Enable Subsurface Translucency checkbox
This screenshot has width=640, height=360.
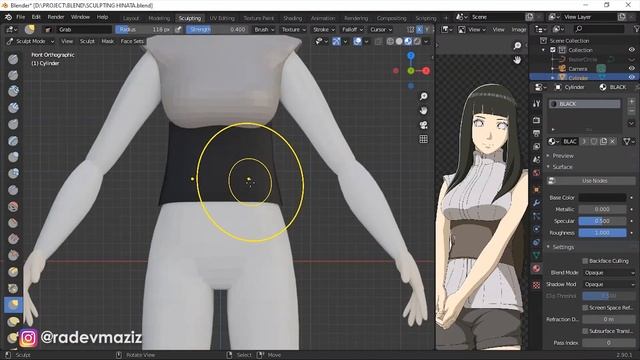(x=585, y=331)
